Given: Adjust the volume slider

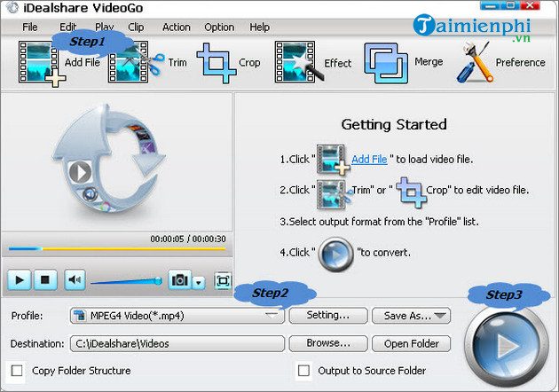Looking at the screenshot, I should (126, 281).
